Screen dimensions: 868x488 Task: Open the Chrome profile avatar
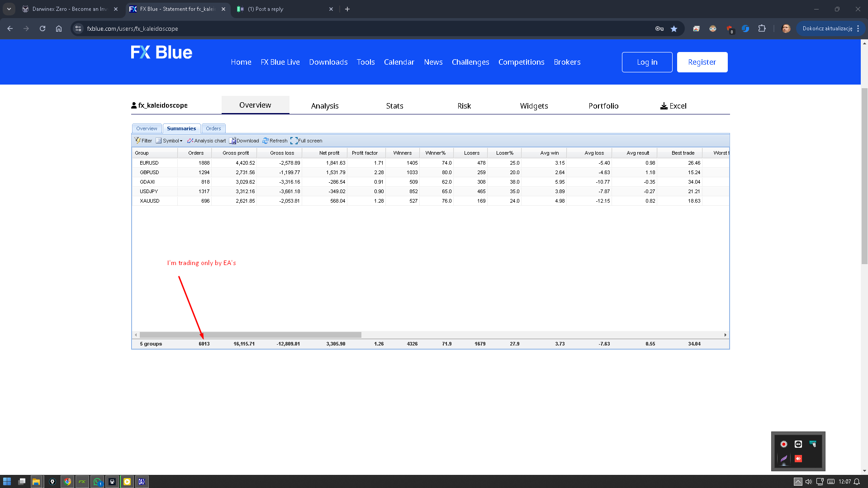point(786,28)
